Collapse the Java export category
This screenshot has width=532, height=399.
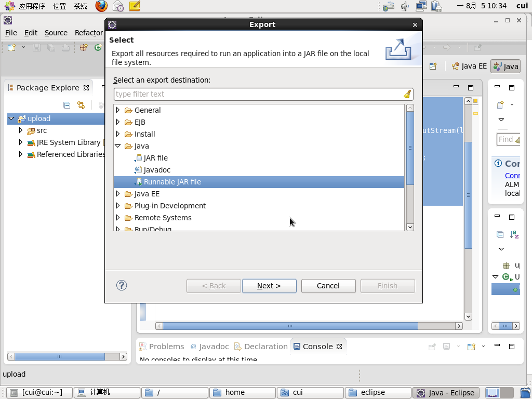coord(118,146)
